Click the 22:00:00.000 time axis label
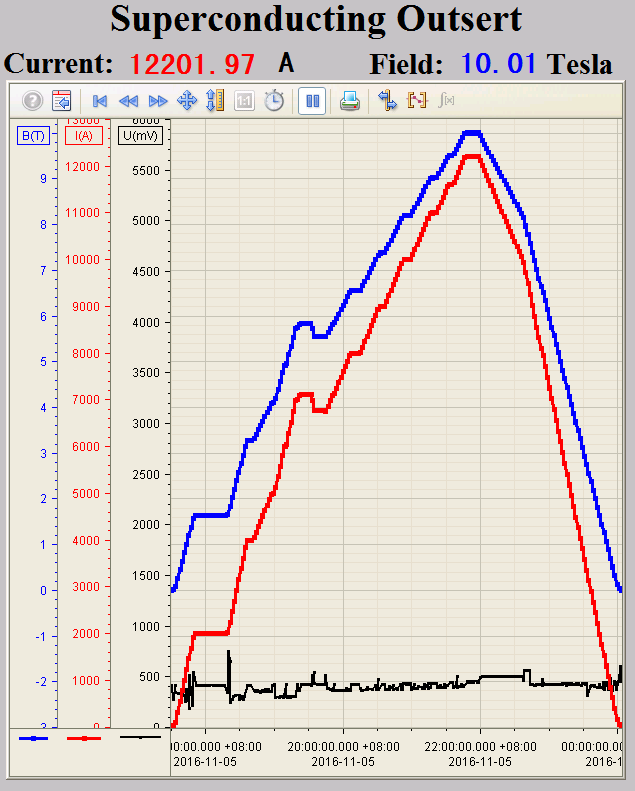635x791 pixels. (x=479, y=746)
